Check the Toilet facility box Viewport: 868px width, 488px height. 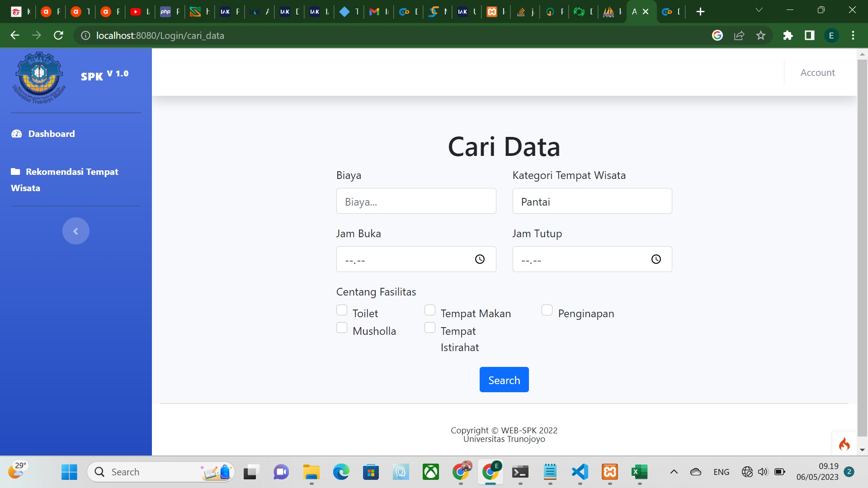pos(342,310)
